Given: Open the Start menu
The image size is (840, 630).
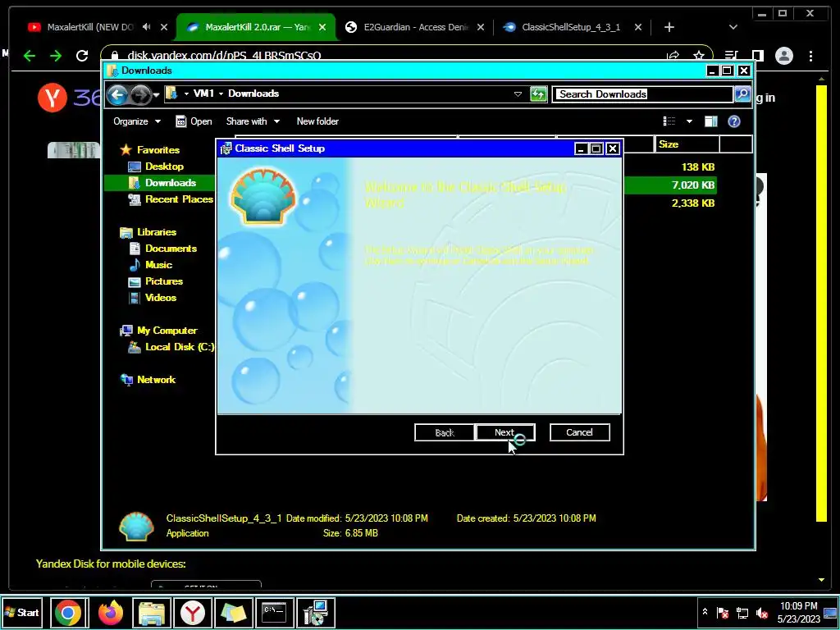Looking at the screenshot, I should 21,612.
